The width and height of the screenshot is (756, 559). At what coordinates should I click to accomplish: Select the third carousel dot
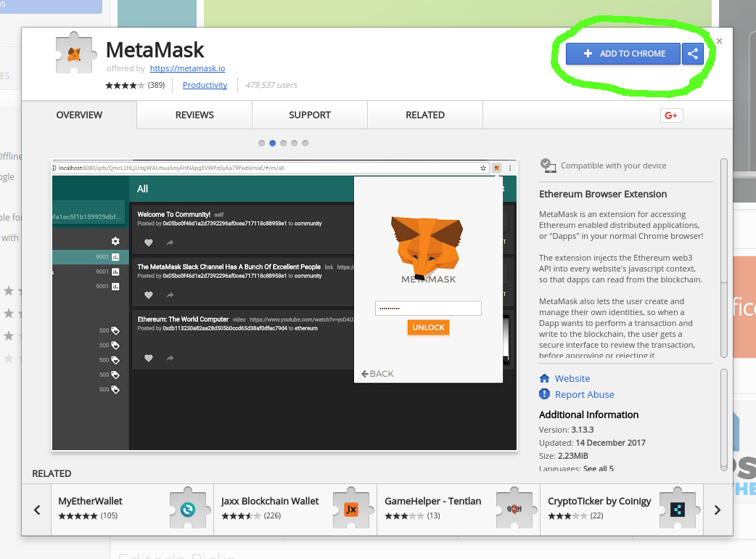click(284, 143)
